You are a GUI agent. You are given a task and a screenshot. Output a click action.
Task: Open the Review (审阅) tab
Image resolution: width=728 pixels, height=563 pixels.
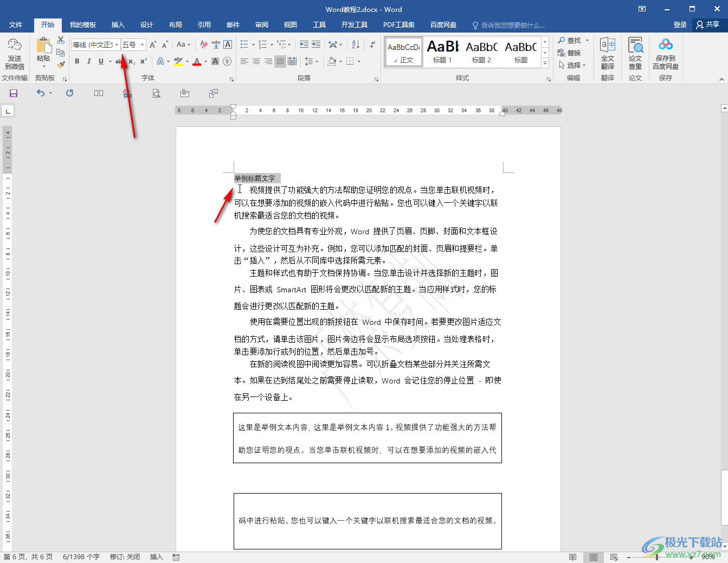(x=262, y=25)
